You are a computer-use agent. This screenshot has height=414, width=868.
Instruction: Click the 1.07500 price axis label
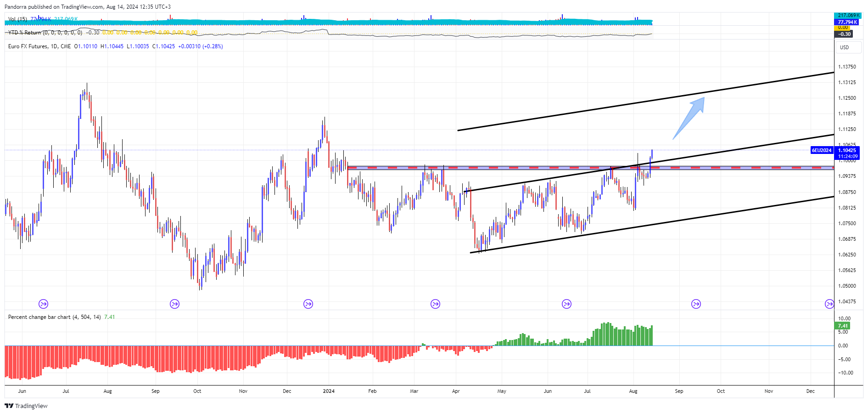[x=847, y=223]
